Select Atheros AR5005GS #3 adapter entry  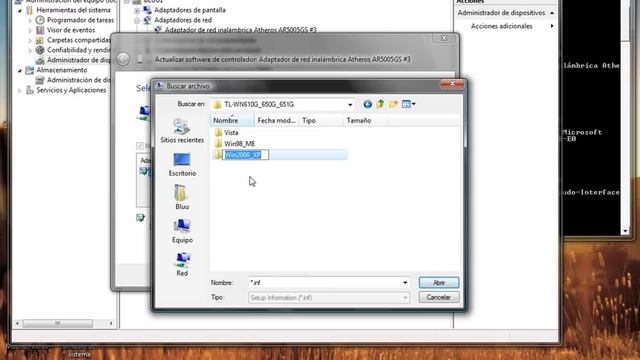[240, 30]
